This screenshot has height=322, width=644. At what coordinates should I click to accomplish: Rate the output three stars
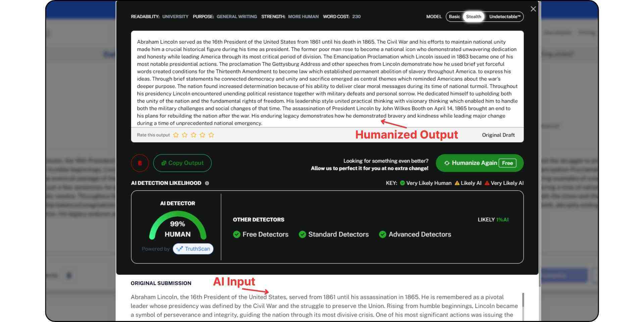point(194,135)
